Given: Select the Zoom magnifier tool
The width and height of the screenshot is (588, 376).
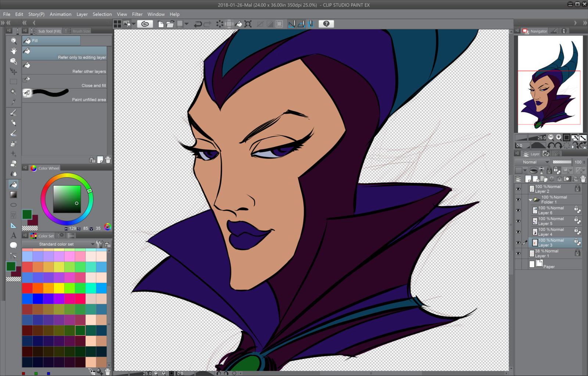Looking at the screenshot, I should click(x=14, y=40).
